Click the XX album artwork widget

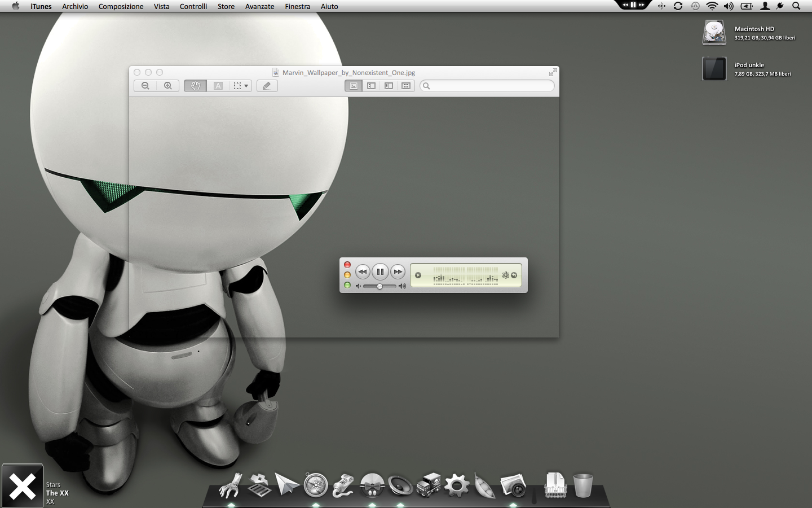(x=23, y=486)
